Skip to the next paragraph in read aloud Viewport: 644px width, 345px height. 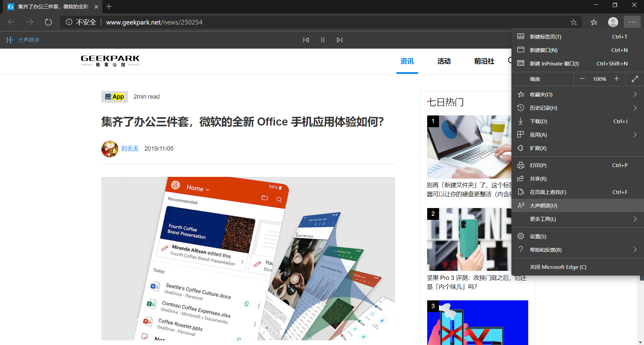pyautogui.click(x=340, y=40)
